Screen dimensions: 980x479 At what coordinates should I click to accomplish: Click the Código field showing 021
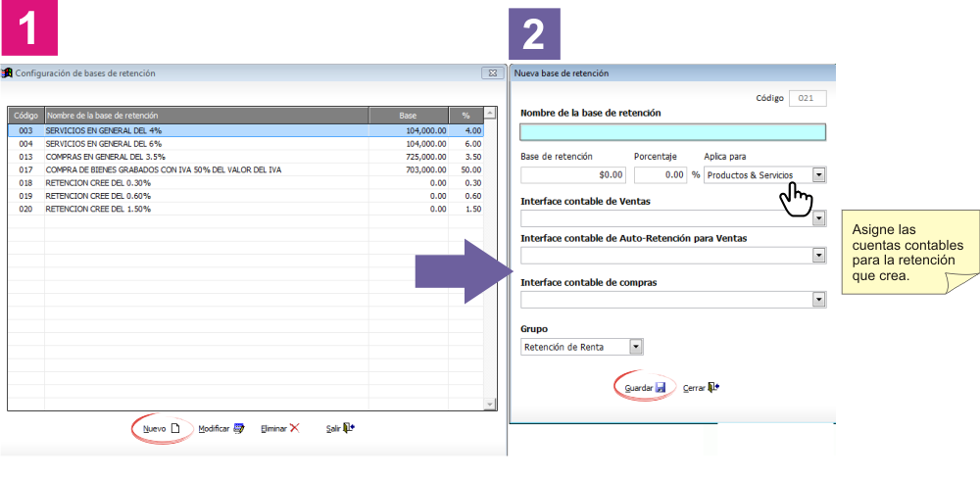coord(808,98)
